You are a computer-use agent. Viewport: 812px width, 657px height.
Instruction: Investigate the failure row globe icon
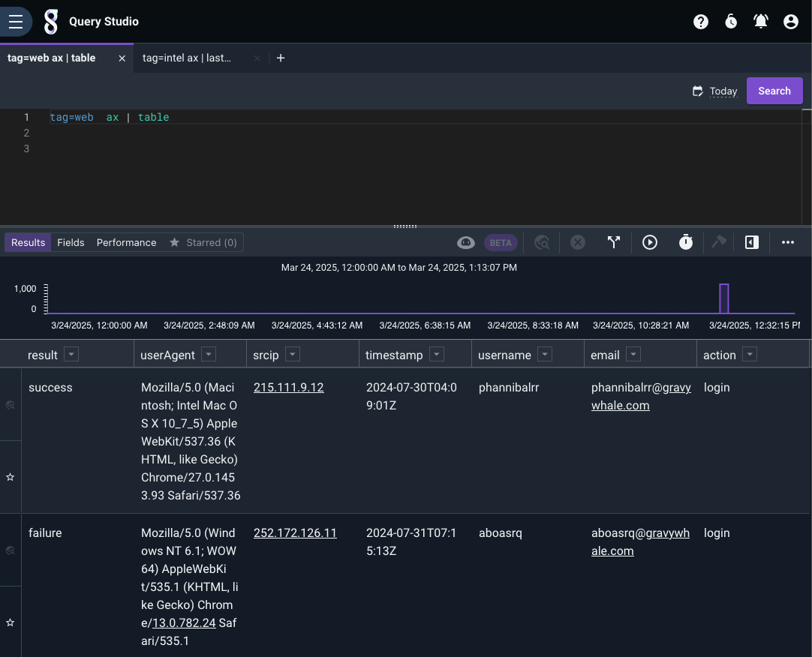click(x=11, y=550)
